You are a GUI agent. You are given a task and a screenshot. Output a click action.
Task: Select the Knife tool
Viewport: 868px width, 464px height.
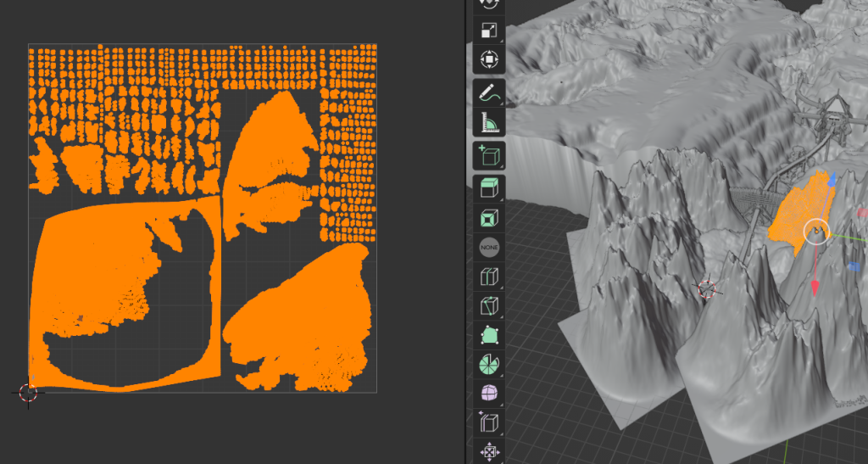(489, 306)
